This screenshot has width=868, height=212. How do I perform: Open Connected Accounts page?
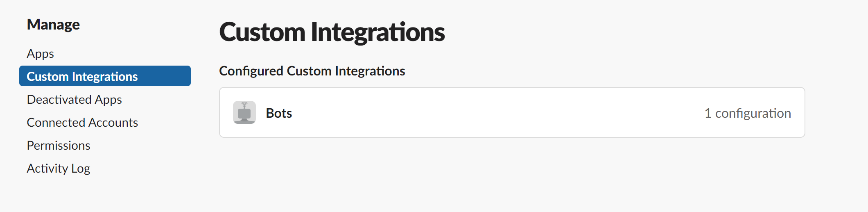pos(82,123)
